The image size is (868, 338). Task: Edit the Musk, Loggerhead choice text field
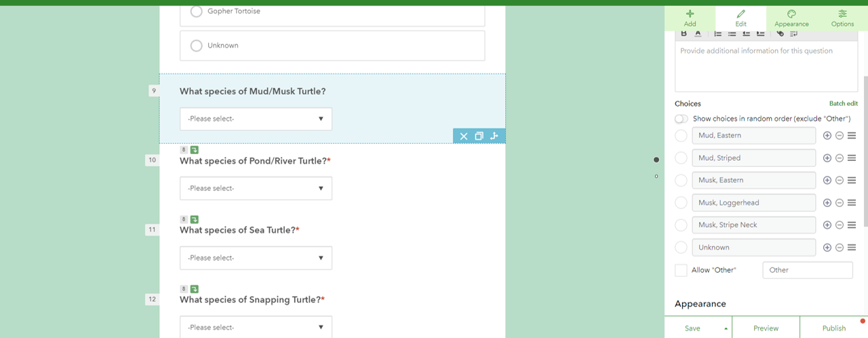[x=753, y=203]
